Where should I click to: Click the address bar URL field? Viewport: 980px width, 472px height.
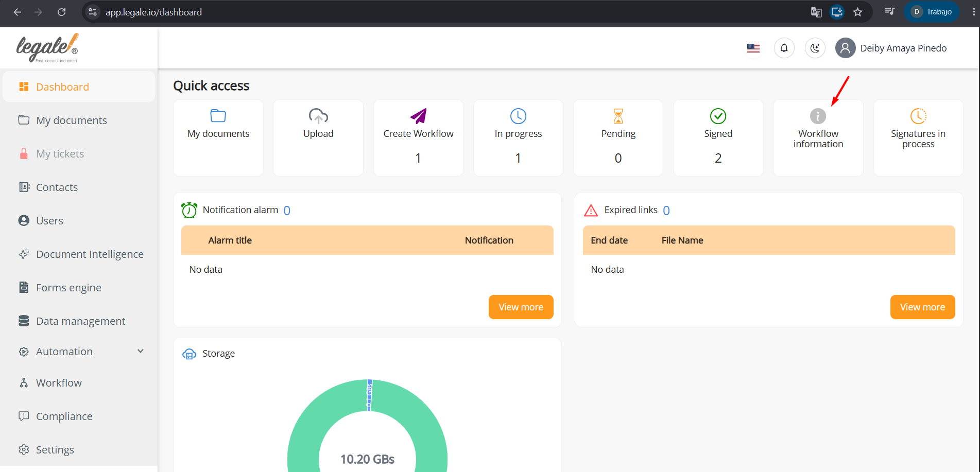click(x=453, y=12)
